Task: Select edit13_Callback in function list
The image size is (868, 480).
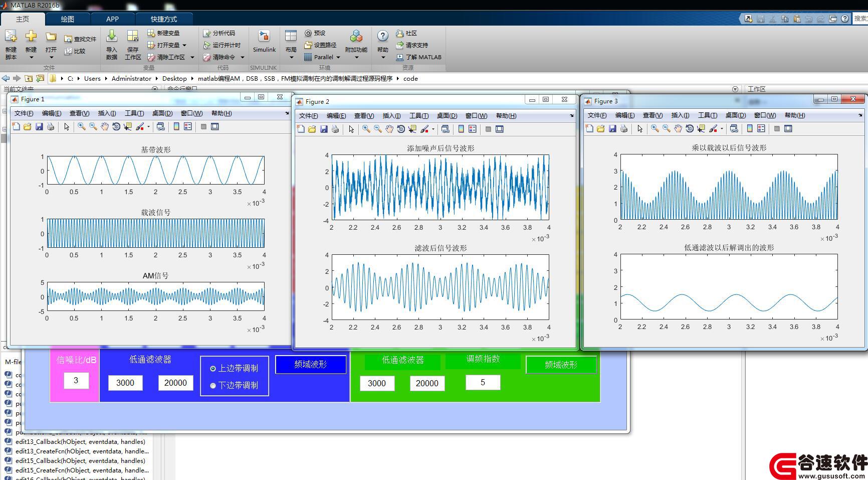Action: point(80,442)
